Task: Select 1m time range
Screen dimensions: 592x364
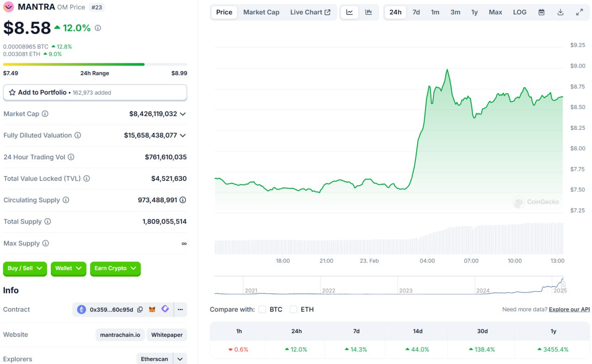Action: pos(435,12)
